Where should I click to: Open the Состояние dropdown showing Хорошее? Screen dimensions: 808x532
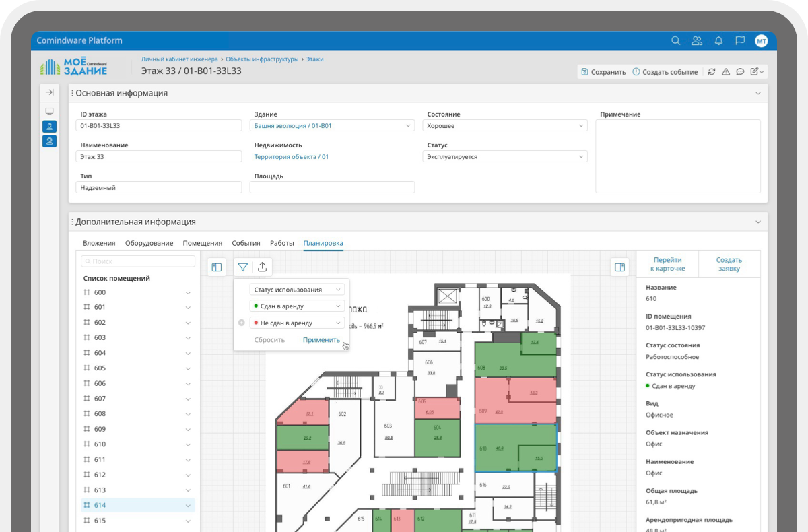(505, 126)
